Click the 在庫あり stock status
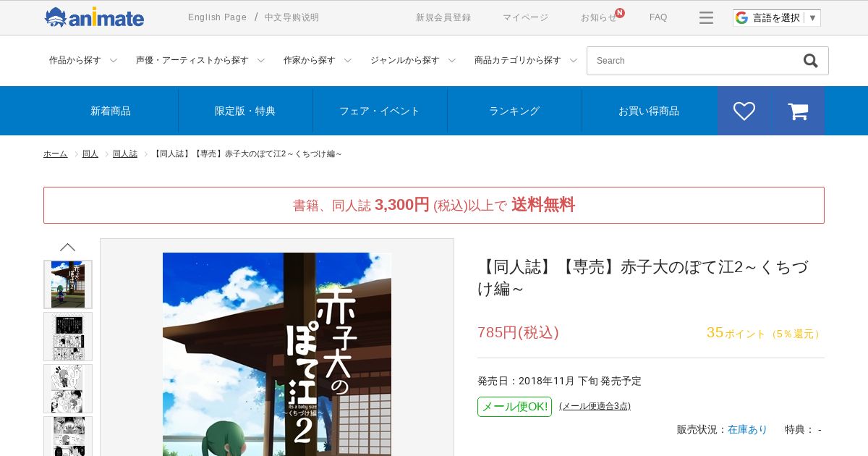The height and width of the screenshot is (456, 868). (x=747, y=429)
